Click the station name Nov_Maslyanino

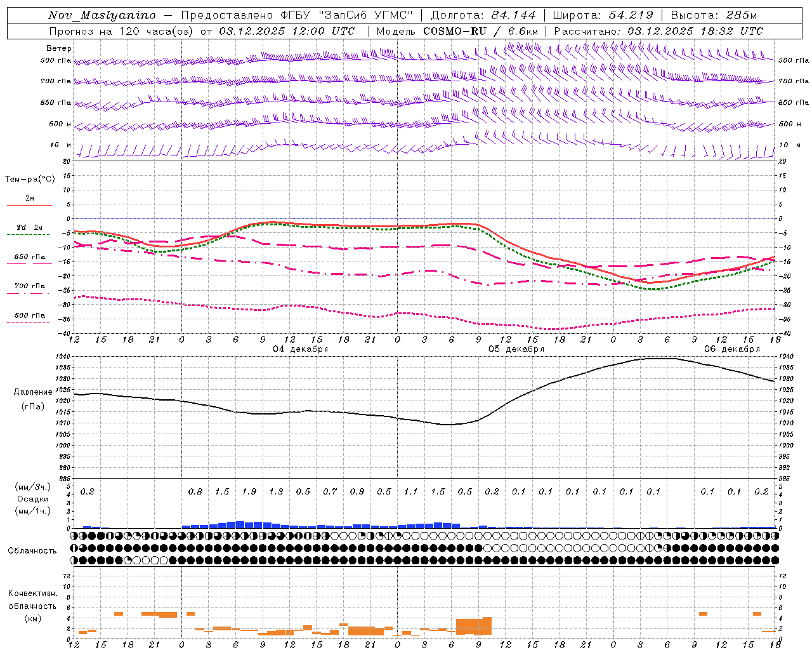102,15
